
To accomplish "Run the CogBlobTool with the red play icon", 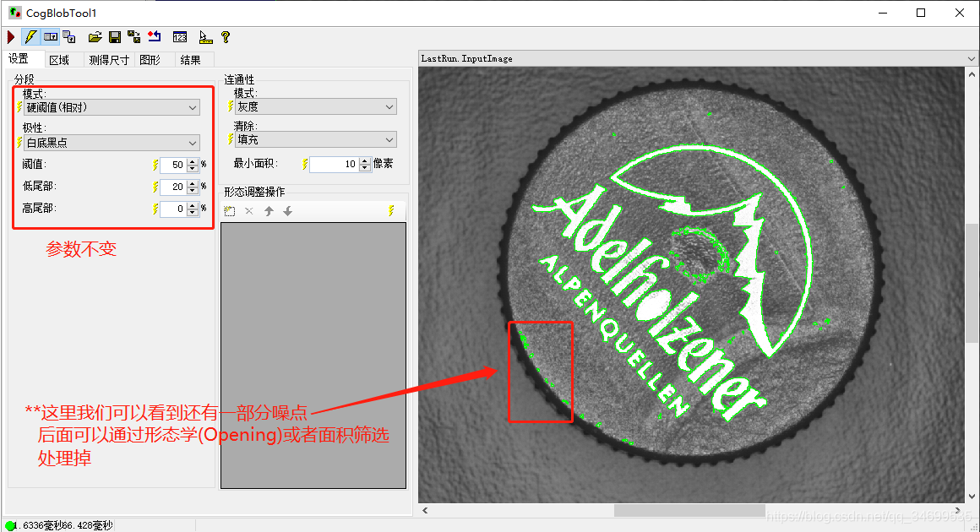I will [x=11, y=37].
